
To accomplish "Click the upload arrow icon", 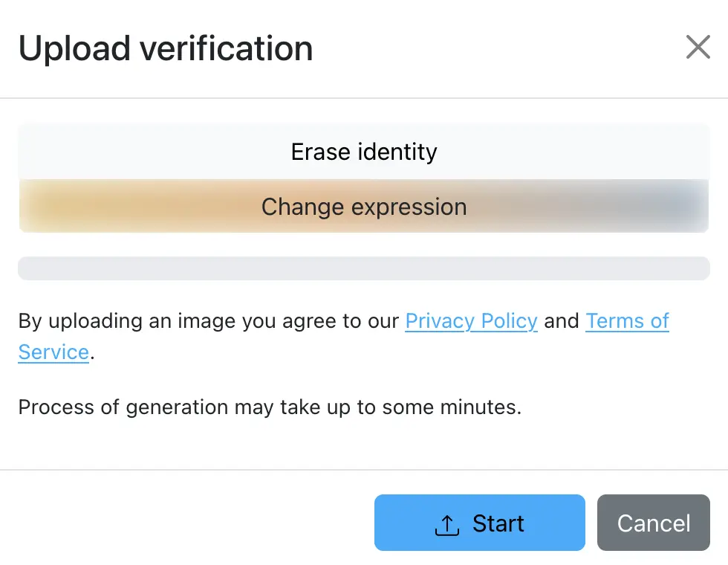I will [446, 524].
